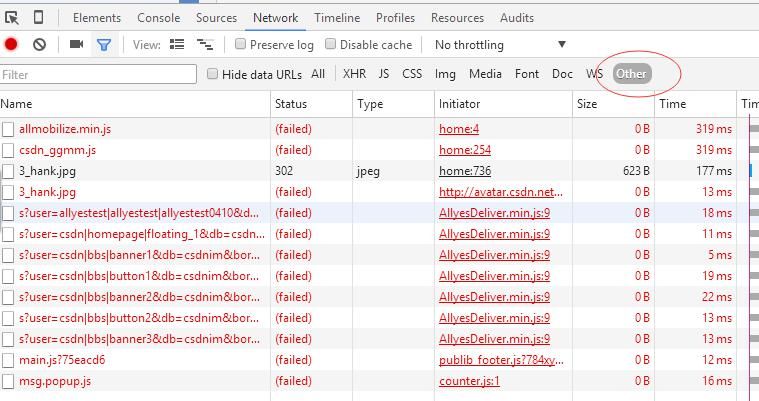Viewport: 759px width, 401px height.
Task: Check the Disable cache option
Action: coord(331,44)
